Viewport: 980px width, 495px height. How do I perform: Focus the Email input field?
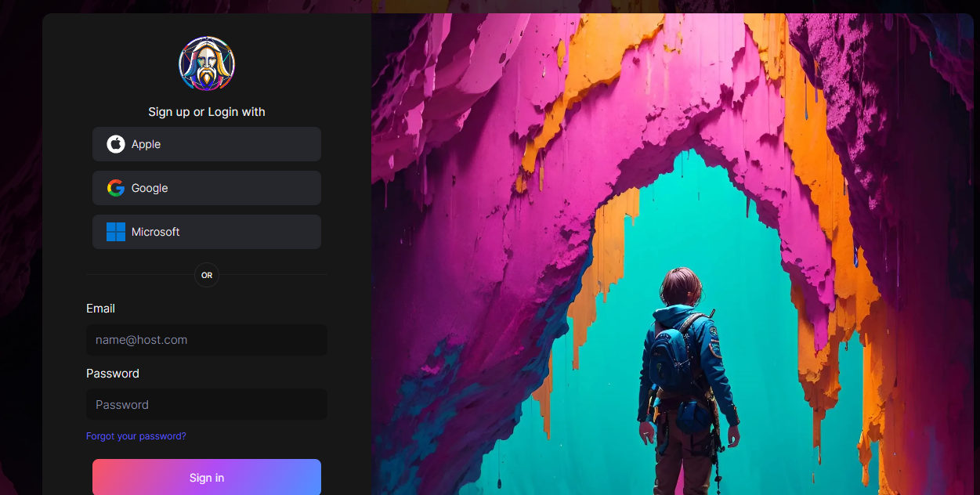(x=207, y=340)
